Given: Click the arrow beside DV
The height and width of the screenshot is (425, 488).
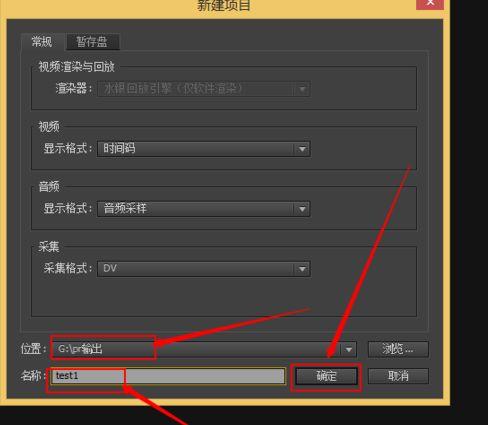Looking at the screenshot, I should coord(302,269).
